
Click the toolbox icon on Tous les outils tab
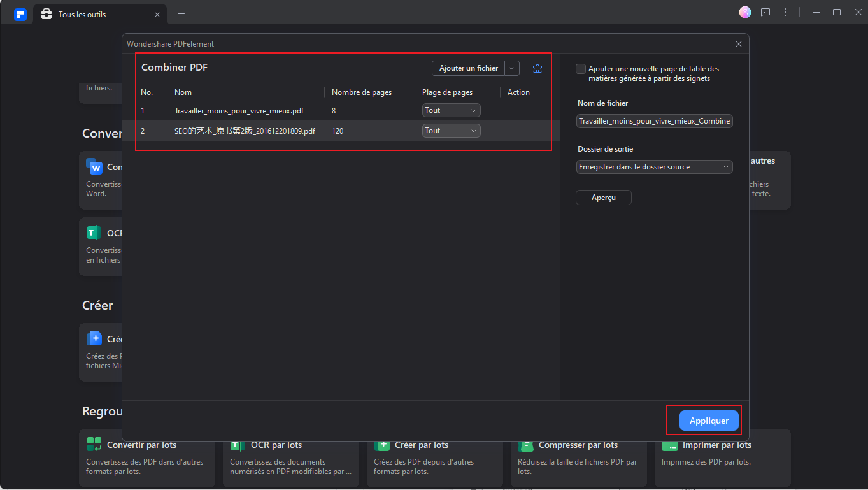[x=46, y=14]
